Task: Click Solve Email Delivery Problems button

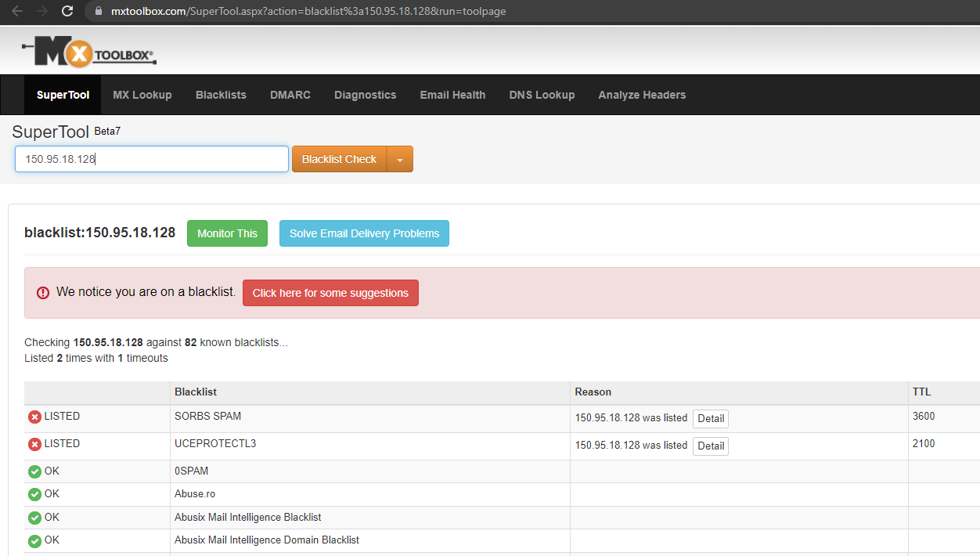Action: [364, 233]
